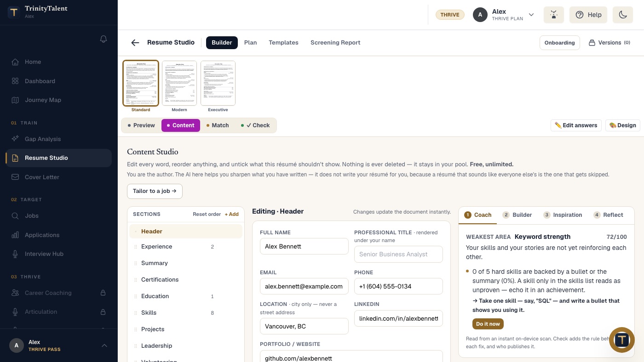Viewport: 644px width, 362px height.
Task: Open the floating TrinityTalent assistant button
Action: click(x=622, y=340)
